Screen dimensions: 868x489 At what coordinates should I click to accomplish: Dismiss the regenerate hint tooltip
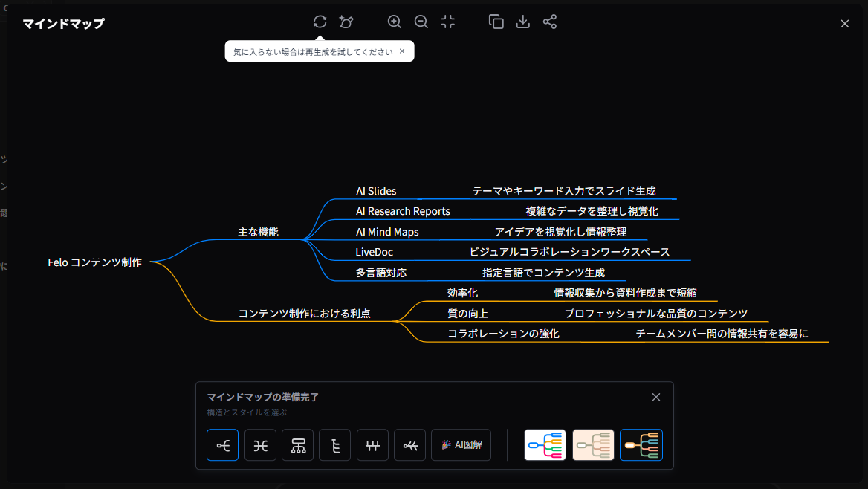click(402, 51)
